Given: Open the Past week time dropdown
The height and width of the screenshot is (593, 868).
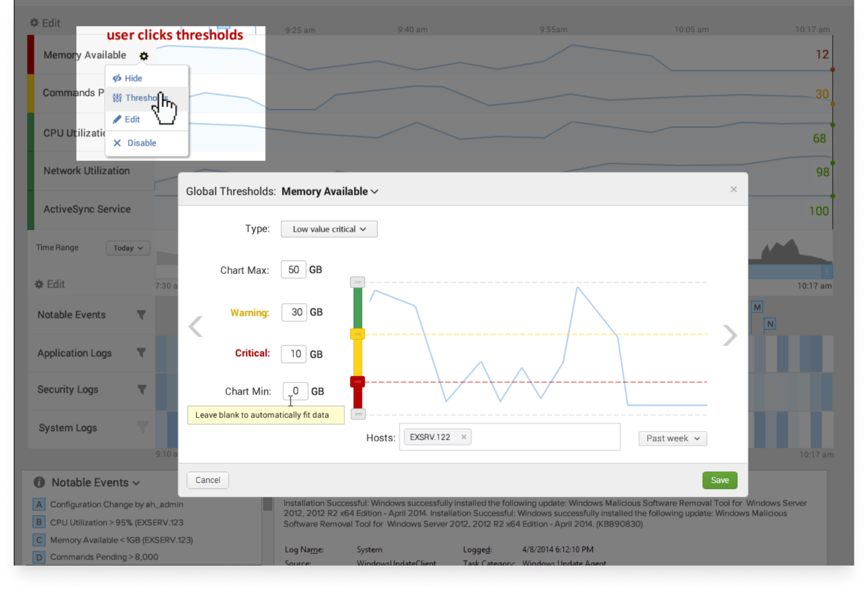Looking at the screenshot, I should coord(672,438).
